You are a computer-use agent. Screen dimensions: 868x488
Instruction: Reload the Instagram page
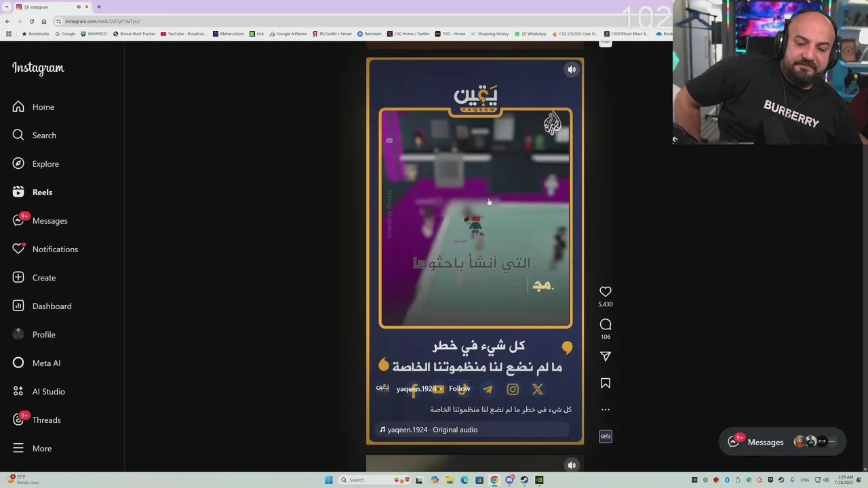pyautogui.click(x=32, y=21)
